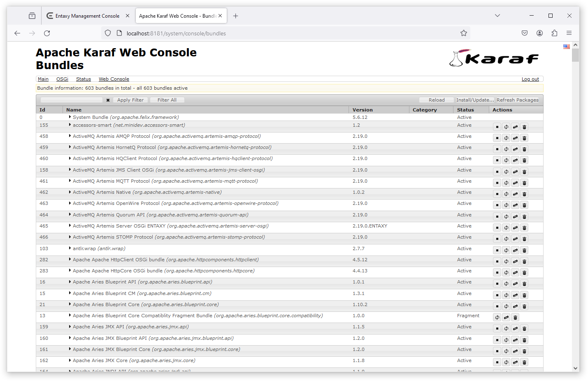The image size is (588, 381).
Task: Stop the Apache Aries Blueprint Core bundle
Action: pyautogui.click(x=497, y=306)
